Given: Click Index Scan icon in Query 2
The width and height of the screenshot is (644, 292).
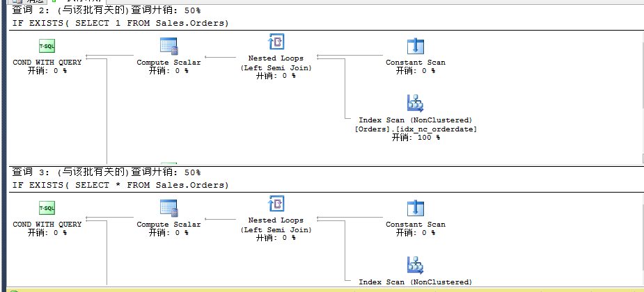Looking at the screenshot, I should click(416, 104).
